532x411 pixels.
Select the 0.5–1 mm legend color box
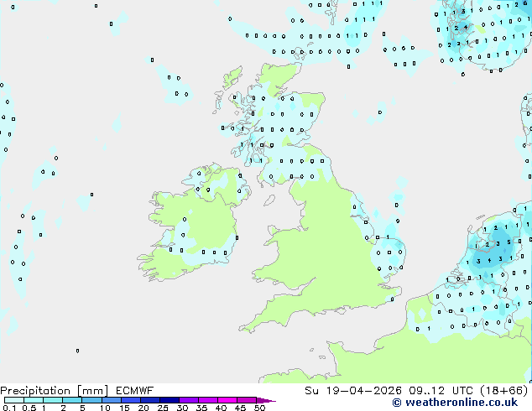pyautogui.click(x=34, y=400)
